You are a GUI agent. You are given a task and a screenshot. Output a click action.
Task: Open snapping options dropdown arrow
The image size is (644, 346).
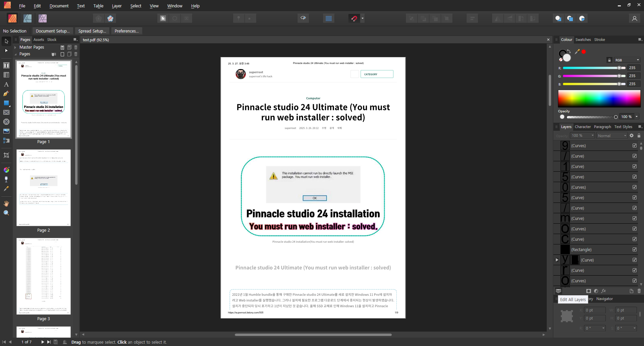362,18
